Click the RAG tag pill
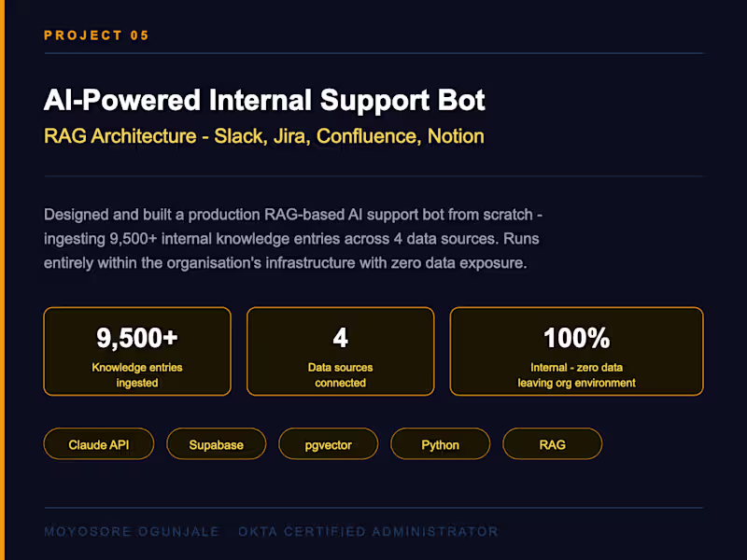 click(x=552, y=444)
